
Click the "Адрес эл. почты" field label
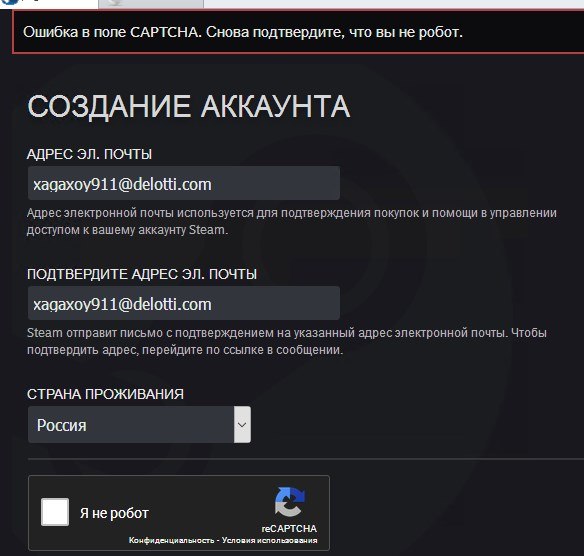click(89, 154)
